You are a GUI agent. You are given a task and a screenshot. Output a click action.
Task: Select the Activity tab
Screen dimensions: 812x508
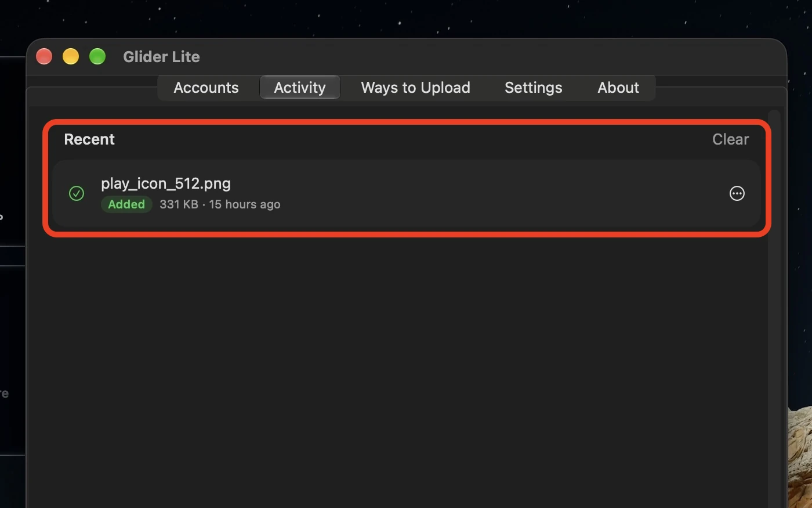(300, 88)
